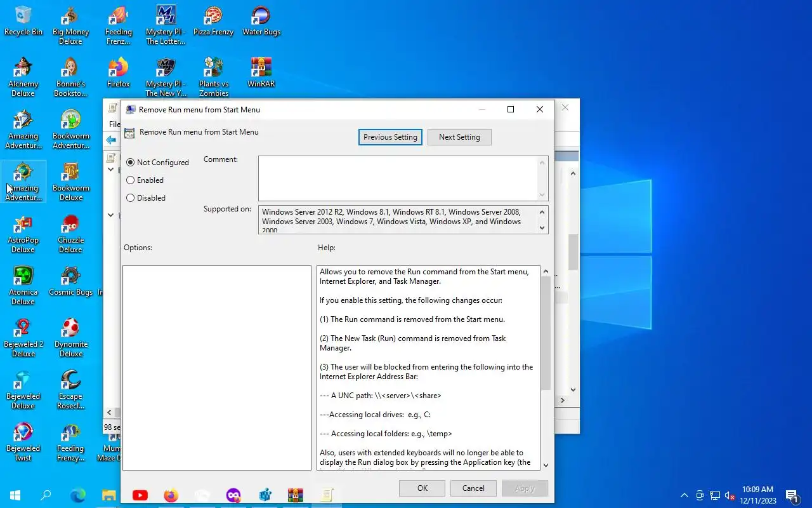812x508 pixels.
Task: Click the Next Setting button
Action: (x=459, y=137)
